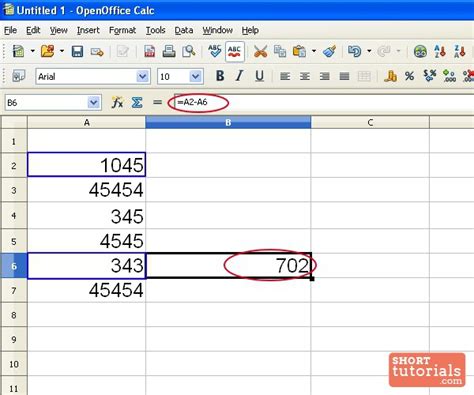Align cell contents left
The width and height of the screenshot is (474, 395).
tap(285, 77)
